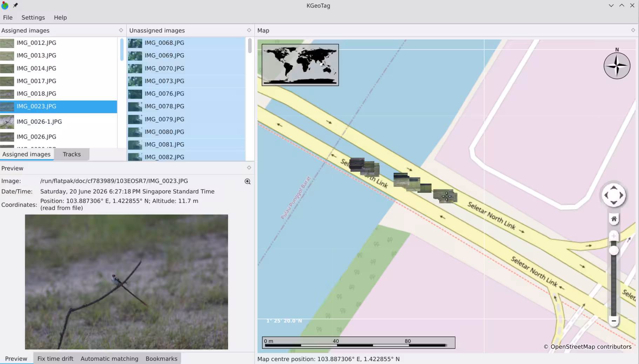Image resolution: width=639 pixels, height=364 pixels.
Task: Select IMG_0023.JPG highlighted row
Action: click(59, 106)
